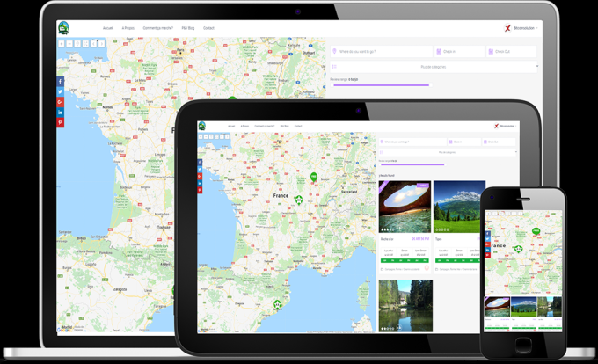Image resolution: width=598 pixels, height=364 pixels.
Task: Click the green marker near the tablet map's bottom
Action: coord(278,304)
